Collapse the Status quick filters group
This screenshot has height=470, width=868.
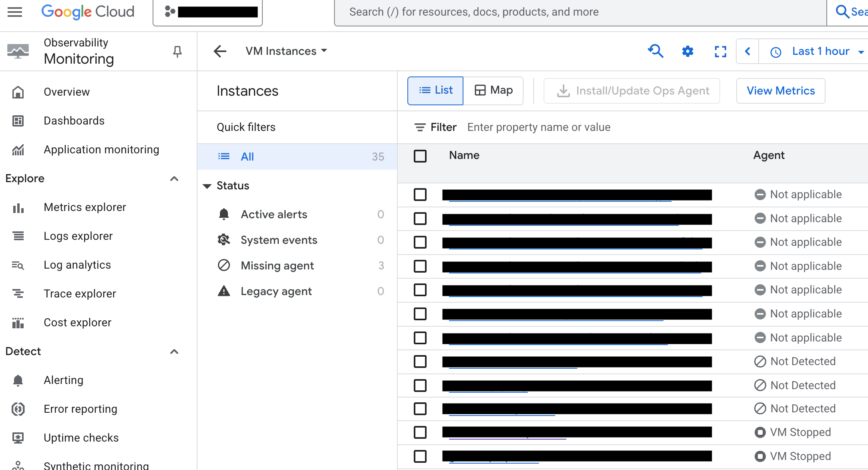point(207,186)
